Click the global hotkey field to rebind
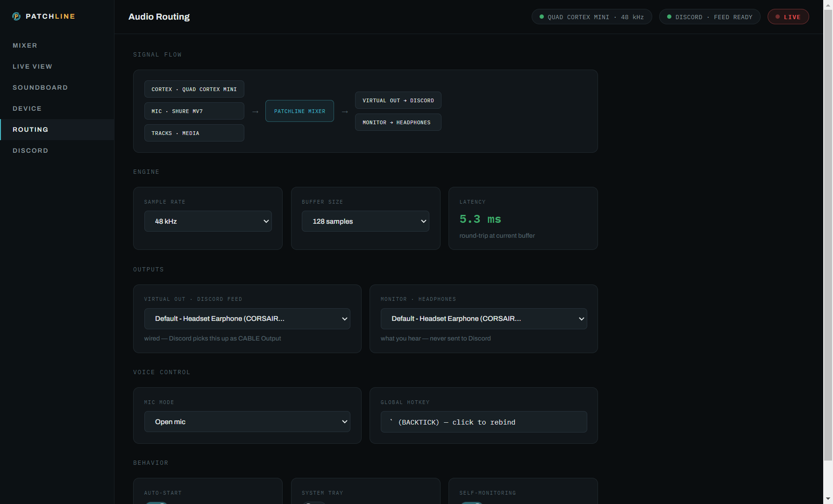 pos(484,422)
